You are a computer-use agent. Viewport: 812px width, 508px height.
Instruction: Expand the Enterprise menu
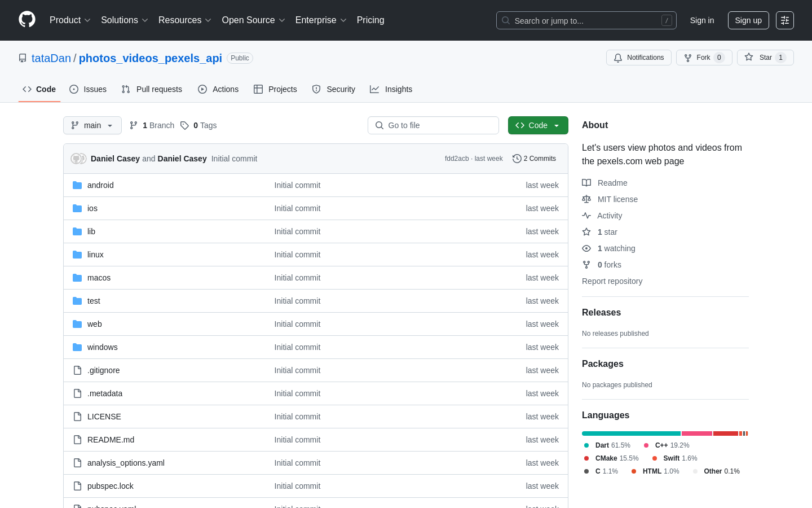coord(321,20)
